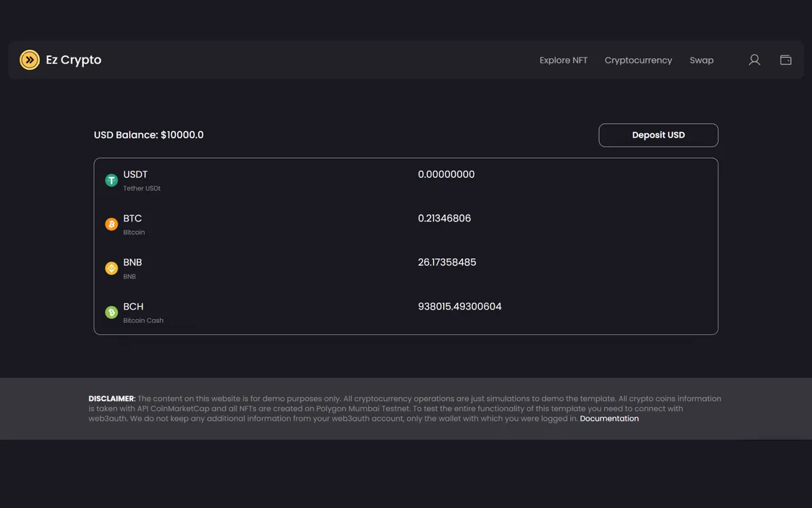
Task: Click the Bitcoin Cash coin icon
Action: (x=112, y=312)
